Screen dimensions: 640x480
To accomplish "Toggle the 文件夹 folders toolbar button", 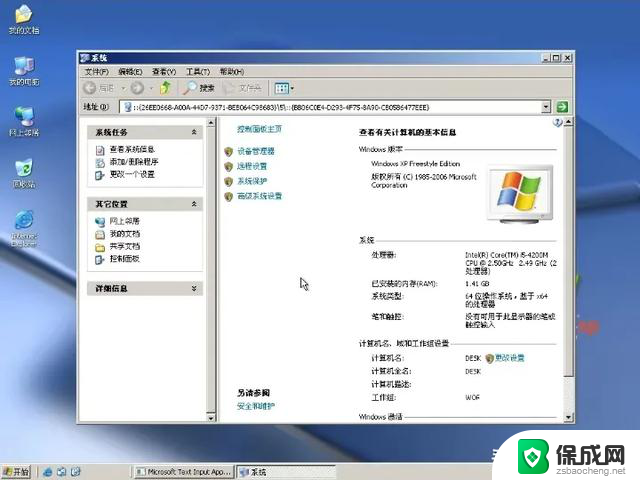I will [x=242, y=88].
